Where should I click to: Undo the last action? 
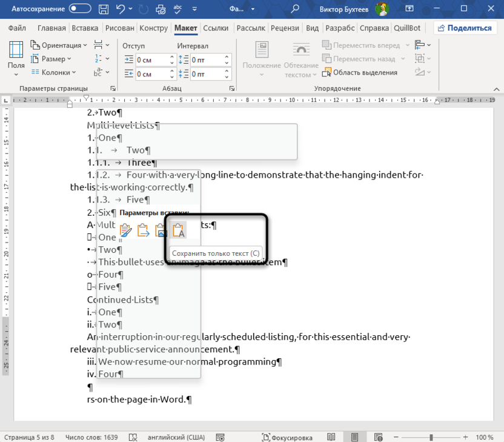[121, 9]
